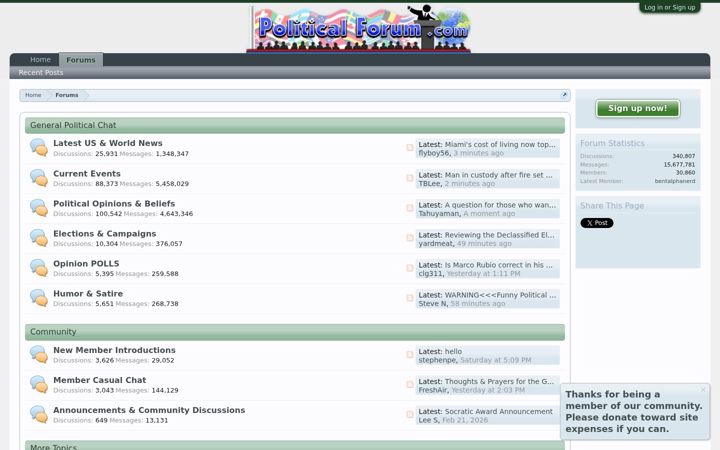Click the donation message 'Thanks for being a member'
Screen dimensions: 720x450
[634, 411]
